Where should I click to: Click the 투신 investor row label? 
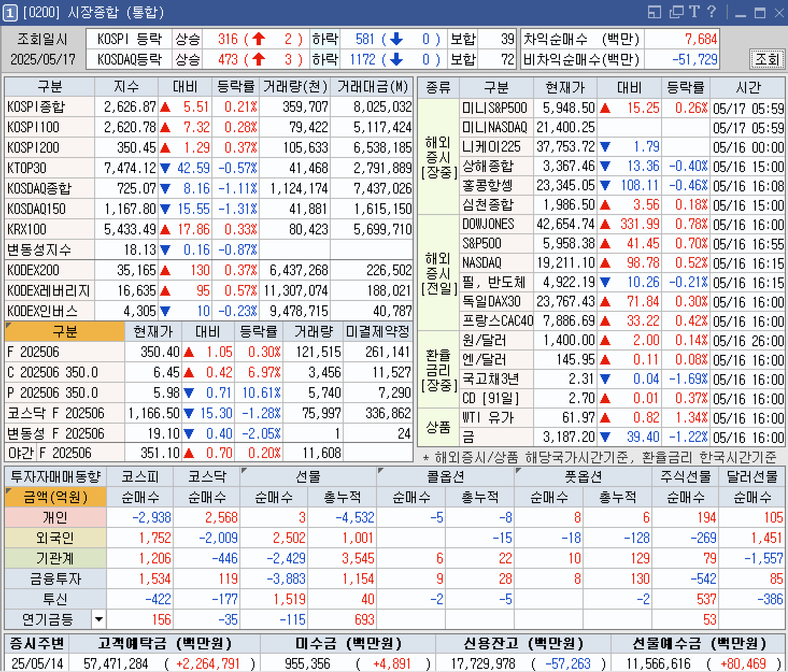point(55,599)
